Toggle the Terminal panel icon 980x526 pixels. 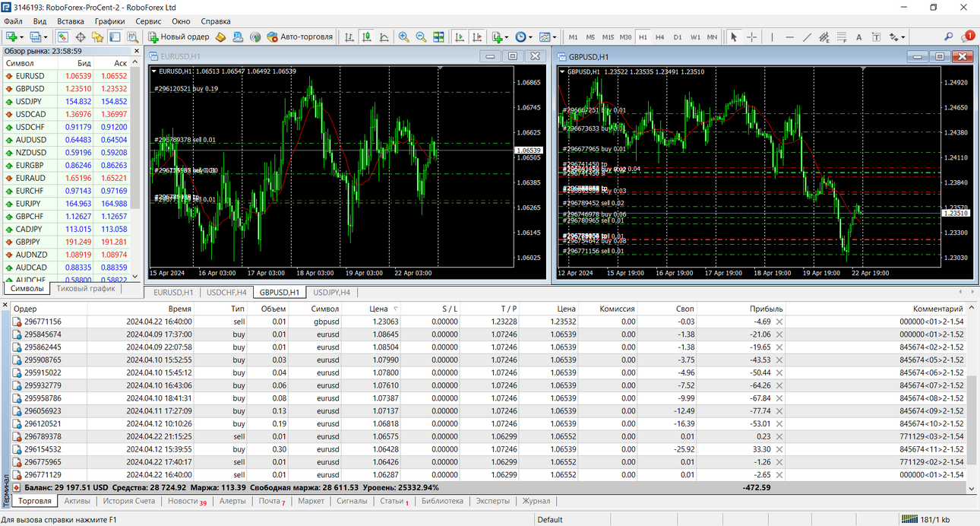115,36
